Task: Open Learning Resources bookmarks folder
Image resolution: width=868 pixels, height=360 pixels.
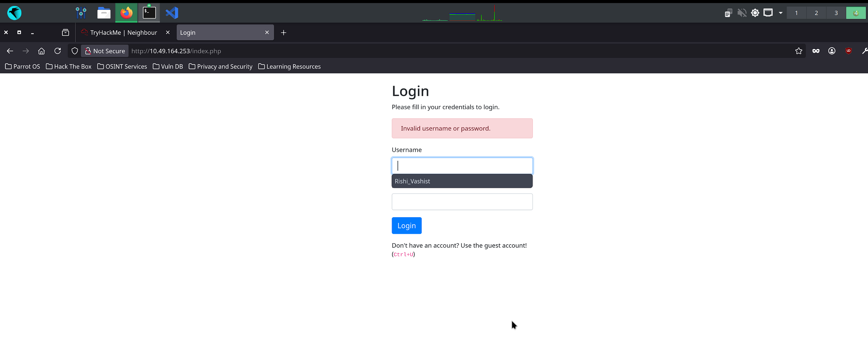Action: tap(289, 66)
